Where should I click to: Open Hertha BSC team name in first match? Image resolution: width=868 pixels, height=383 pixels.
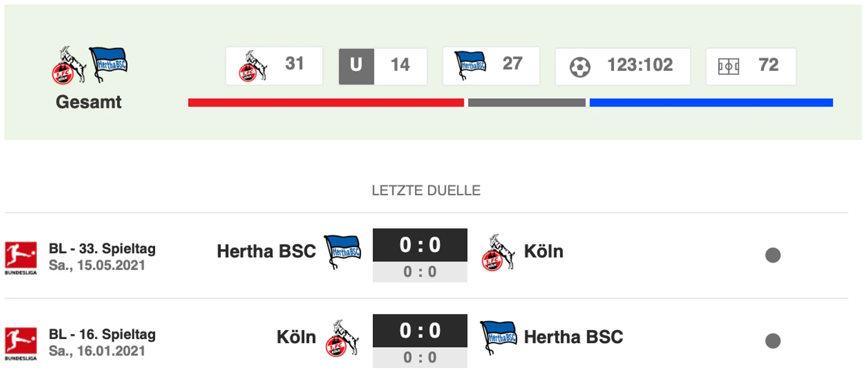click(266, 252)
